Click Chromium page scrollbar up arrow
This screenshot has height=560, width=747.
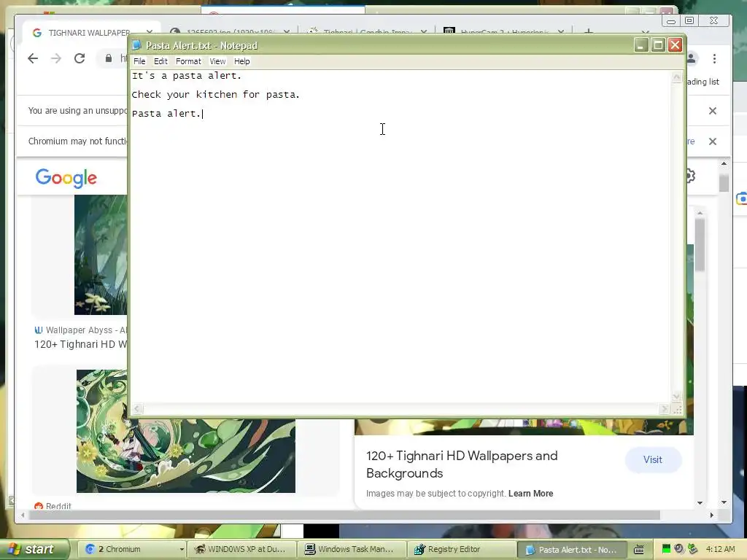[724, 163]
